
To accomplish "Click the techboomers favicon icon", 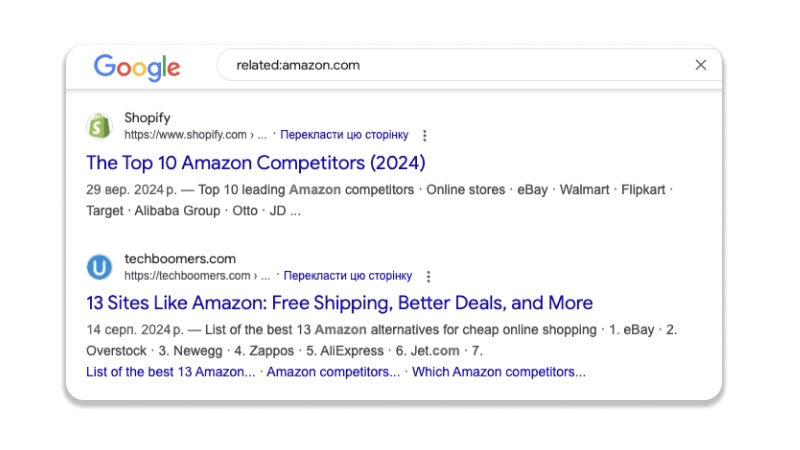I will tap(99, 267).
